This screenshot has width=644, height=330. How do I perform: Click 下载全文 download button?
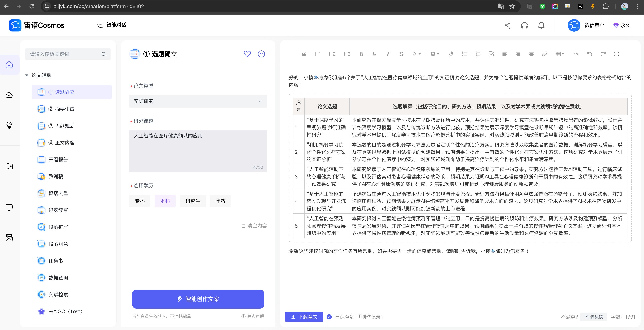[x=304, y=317]
